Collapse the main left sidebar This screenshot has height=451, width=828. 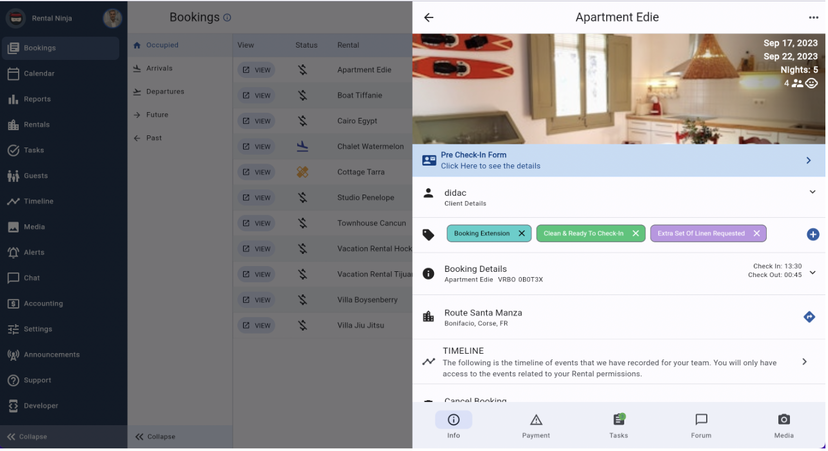pyautogui.click(x=27, y=437)
